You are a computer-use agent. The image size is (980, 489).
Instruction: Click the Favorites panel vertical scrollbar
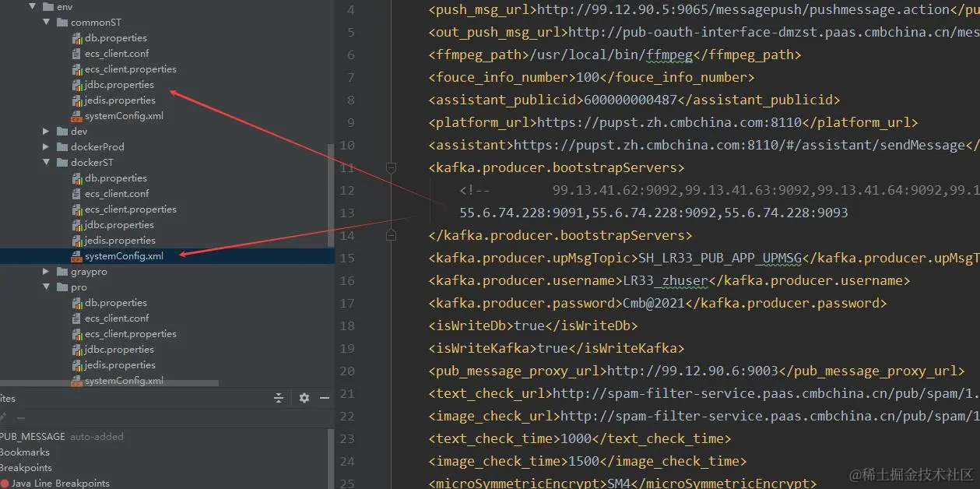pos(332,458)
